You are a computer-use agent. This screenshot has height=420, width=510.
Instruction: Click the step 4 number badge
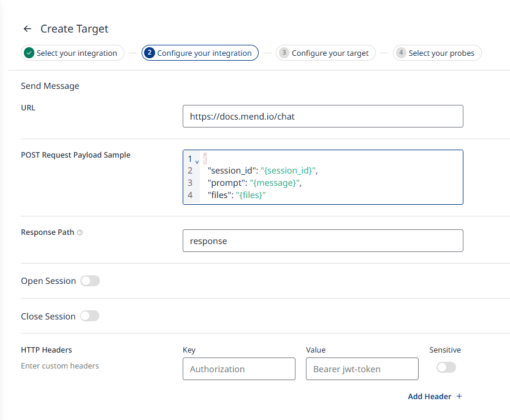pos(401,53)
